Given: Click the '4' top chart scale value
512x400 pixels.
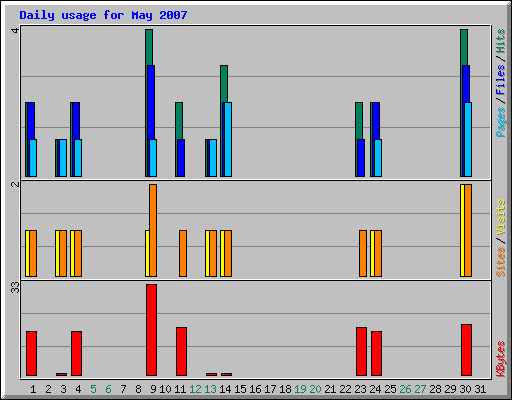Looking at the screenshot, I should [15, 30].
